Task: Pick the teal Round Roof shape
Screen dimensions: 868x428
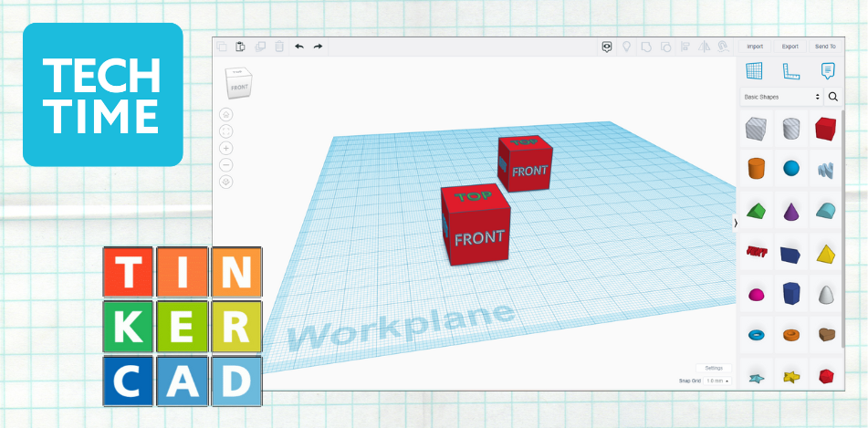Action: (825, 211)
